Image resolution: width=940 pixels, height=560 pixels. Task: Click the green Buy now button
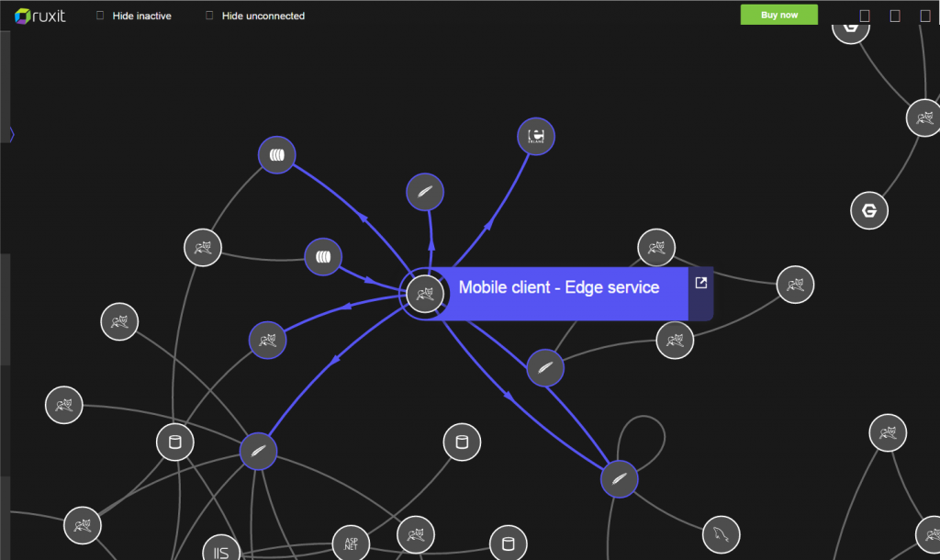[x=778, y=15]
